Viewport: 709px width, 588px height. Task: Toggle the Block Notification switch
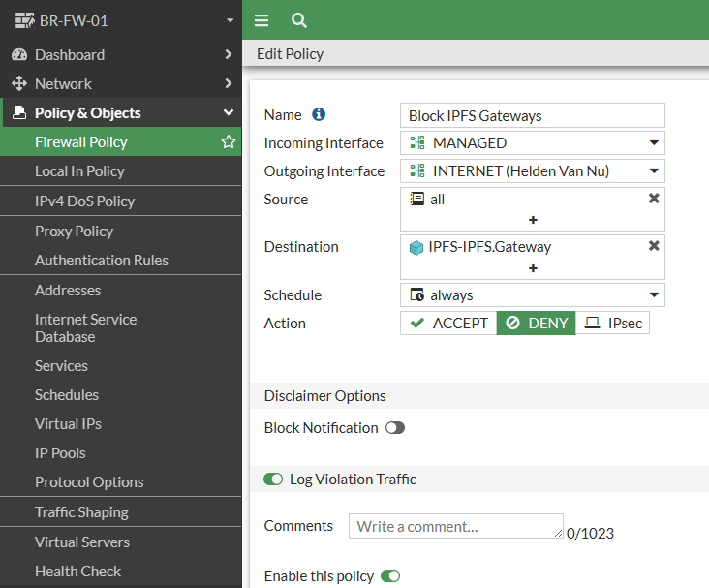click(394, 428)
